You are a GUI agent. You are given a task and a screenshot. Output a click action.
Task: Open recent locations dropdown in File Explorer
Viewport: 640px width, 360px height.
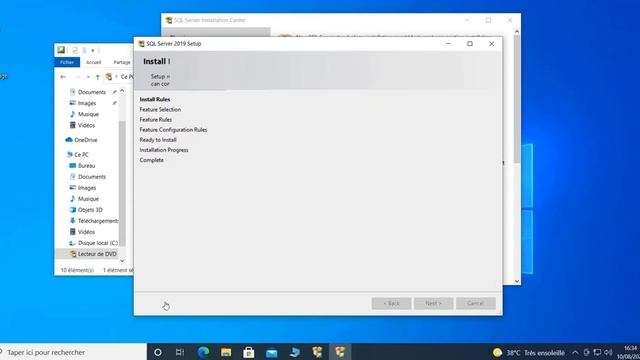click(x=88, y=77)
